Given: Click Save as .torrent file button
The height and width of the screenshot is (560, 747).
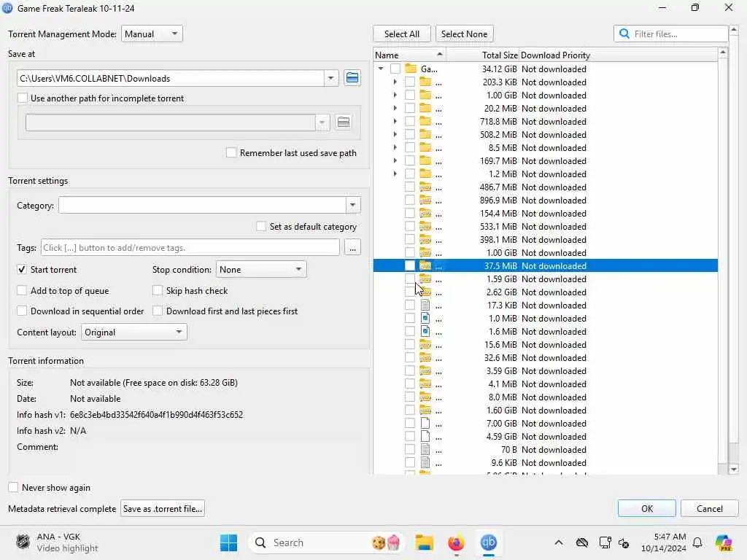Looking at the screenshot, I should [x=163, y=508].
